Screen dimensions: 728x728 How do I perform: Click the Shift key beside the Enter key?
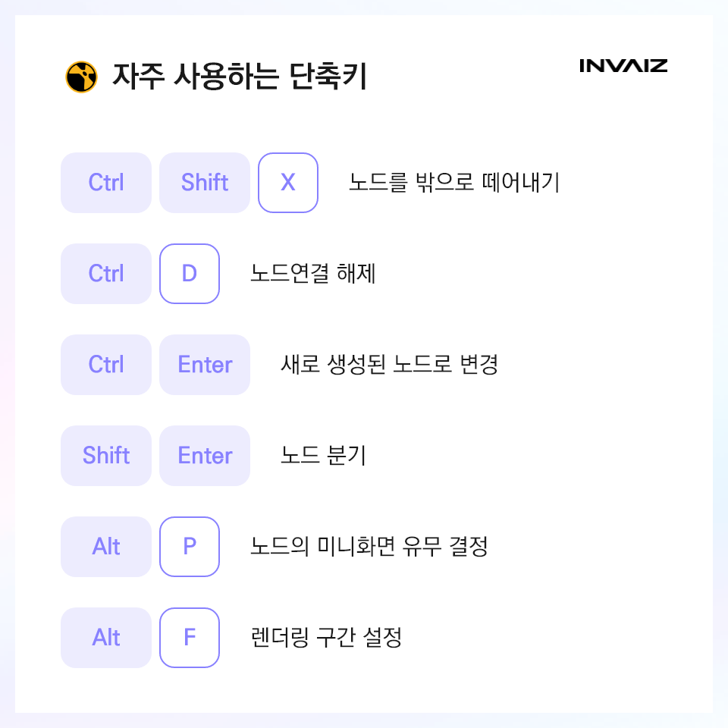[106, 456]
